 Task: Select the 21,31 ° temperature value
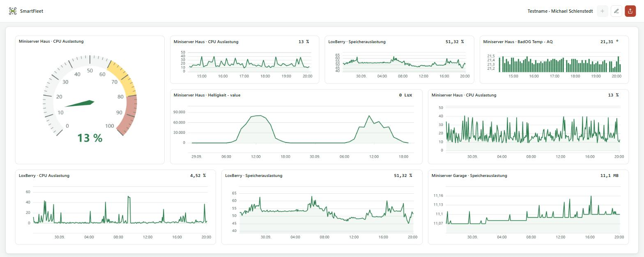point(609,42)
